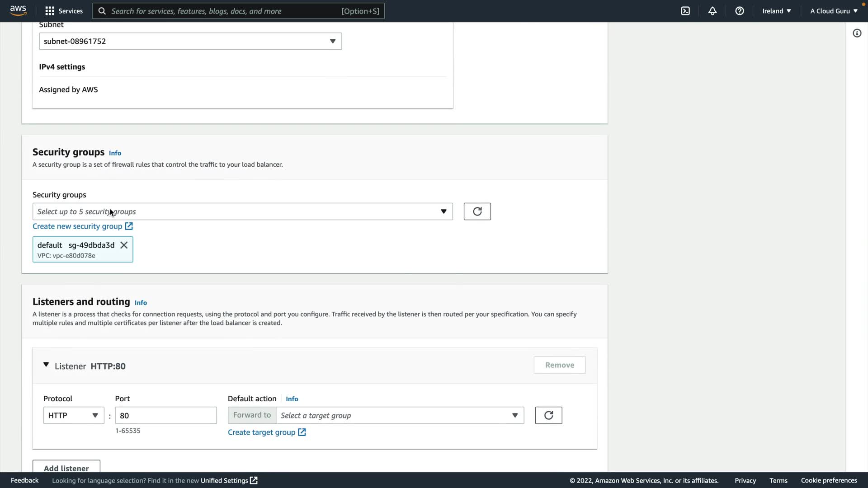Expand the security groups selector
Image resolution: width=868 pixels, height=488 pixels.
pyautogui.click(x=242, y=211)
